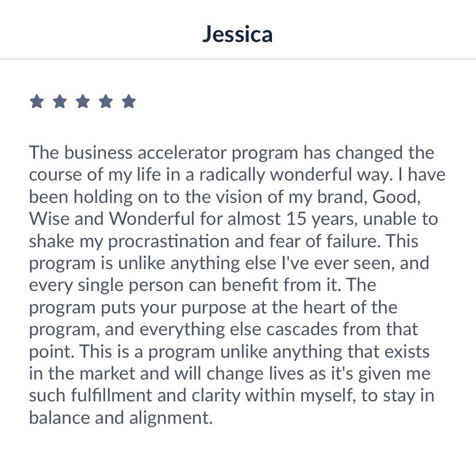Select the fourth rating star

click(x=106, y=101)
